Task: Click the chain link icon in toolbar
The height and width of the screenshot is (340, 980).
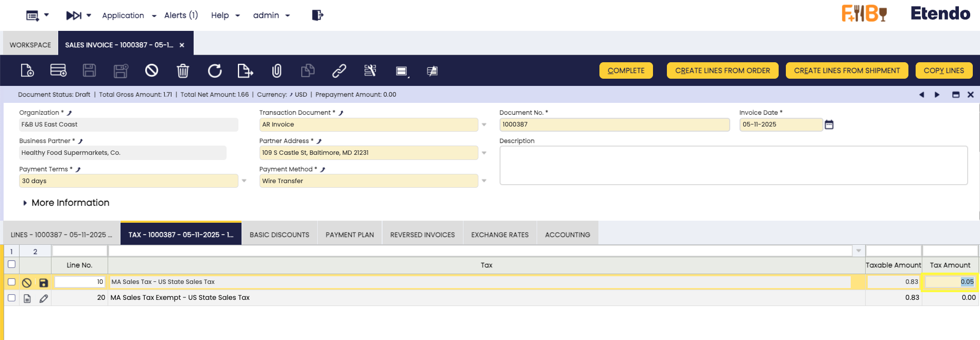Action: (x=339, y=70)
